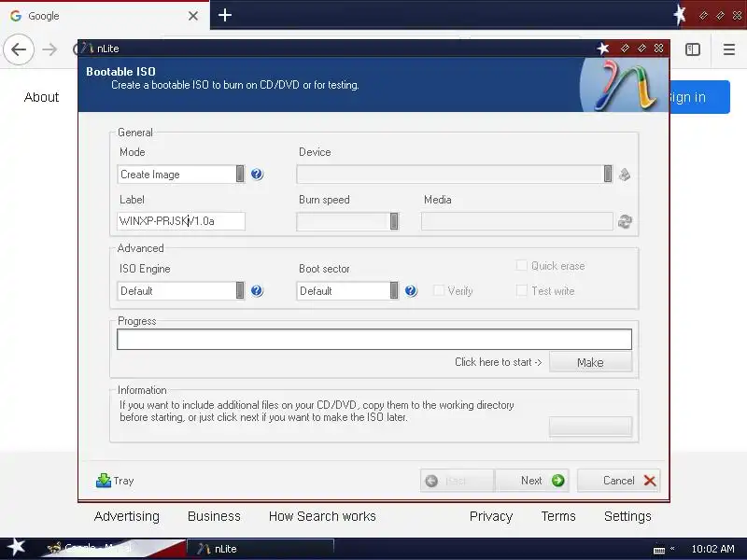
Task: Click the Boot sector help icon
Action: tap(411, 291)
